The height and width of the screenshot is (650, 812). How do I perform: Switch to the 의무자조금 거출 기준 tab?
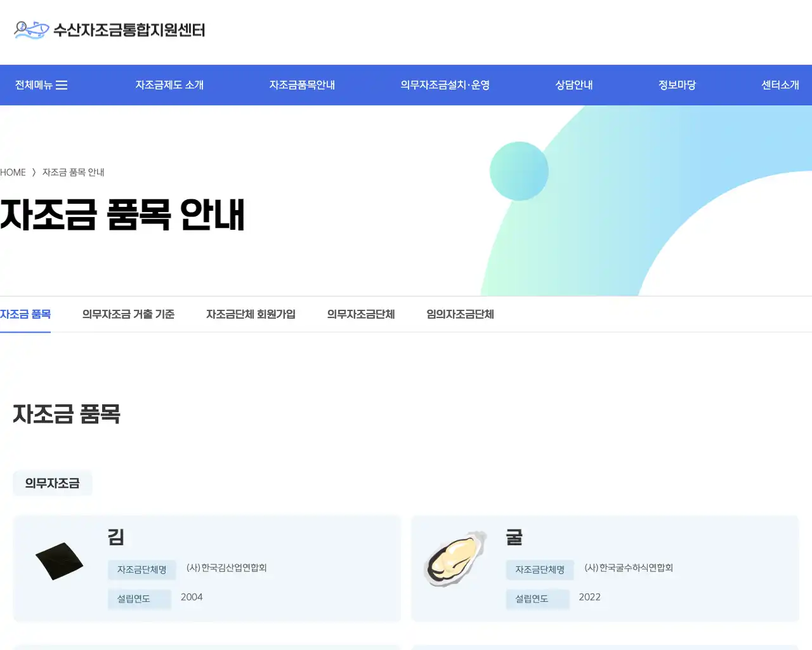(x=128, y=314)
